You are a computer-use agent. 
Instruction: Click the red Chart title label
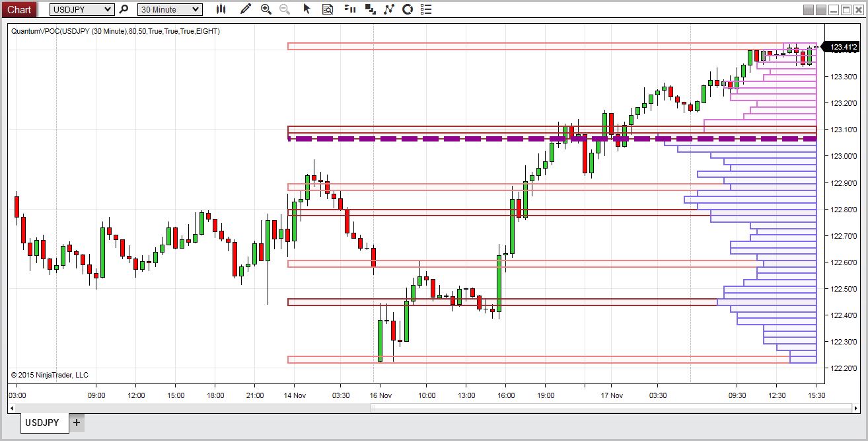(18, 9)
